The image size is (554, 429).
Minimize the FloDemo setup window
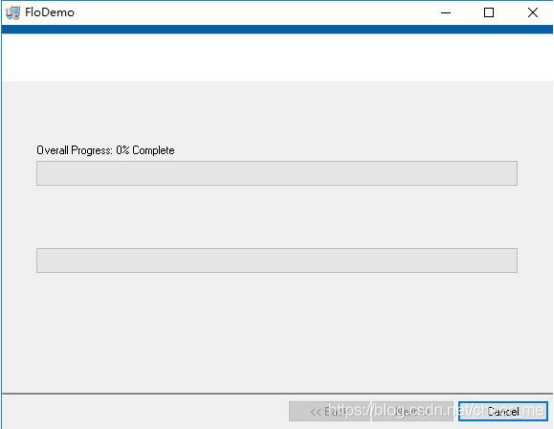(446, 13)
